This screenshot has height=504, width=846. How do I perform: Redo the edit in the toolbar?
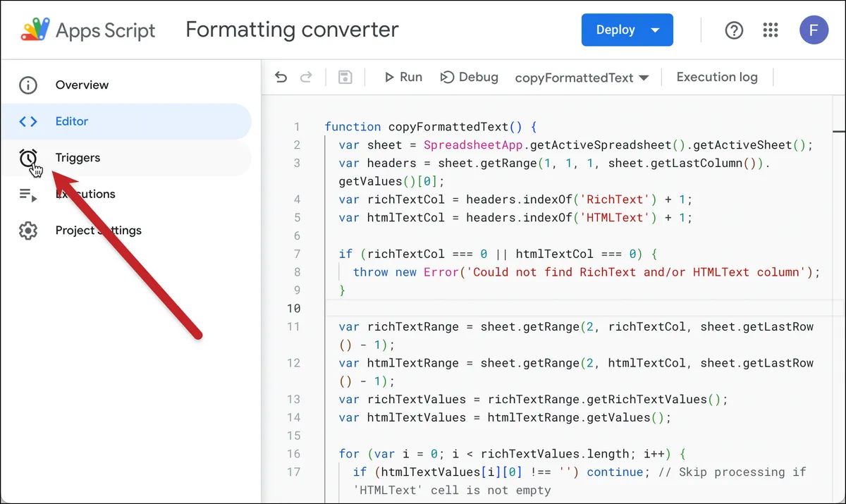coord(306,78)
